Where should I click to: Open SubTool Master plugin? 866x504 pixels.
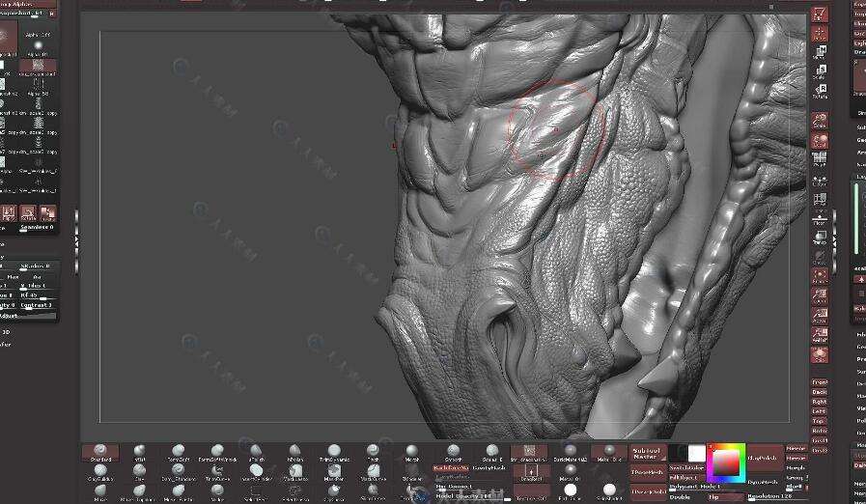[647, 453]
